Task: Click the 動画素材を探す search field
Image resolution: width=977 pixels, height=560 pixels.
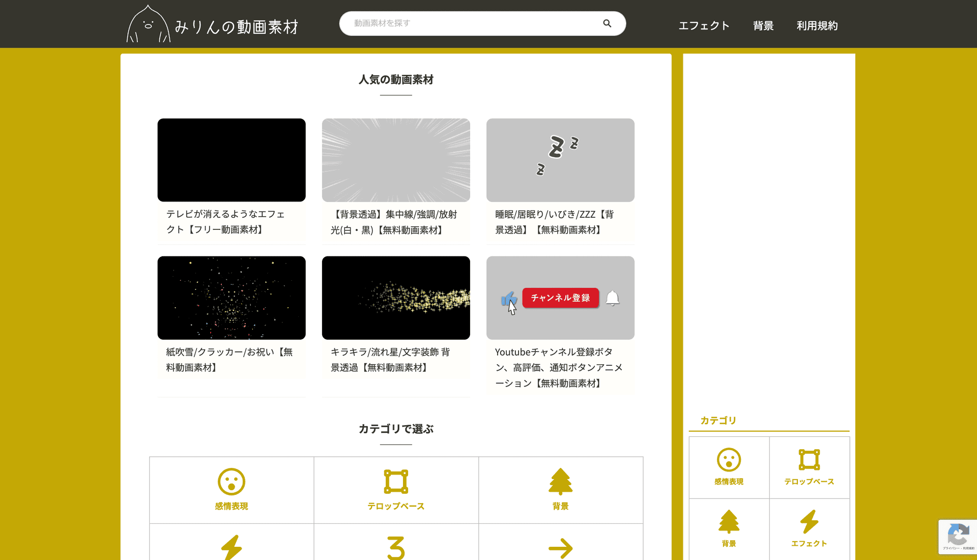Action: pyautogui.click(x=482, y=23)
